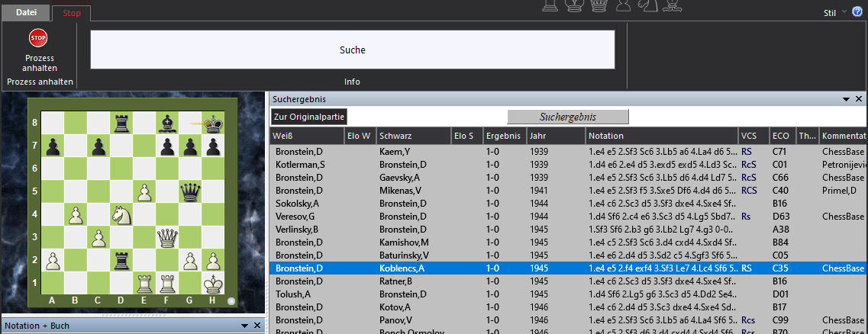Select the white knight on d4
This screenshot has height=334, width=868.
pos(121,215)
